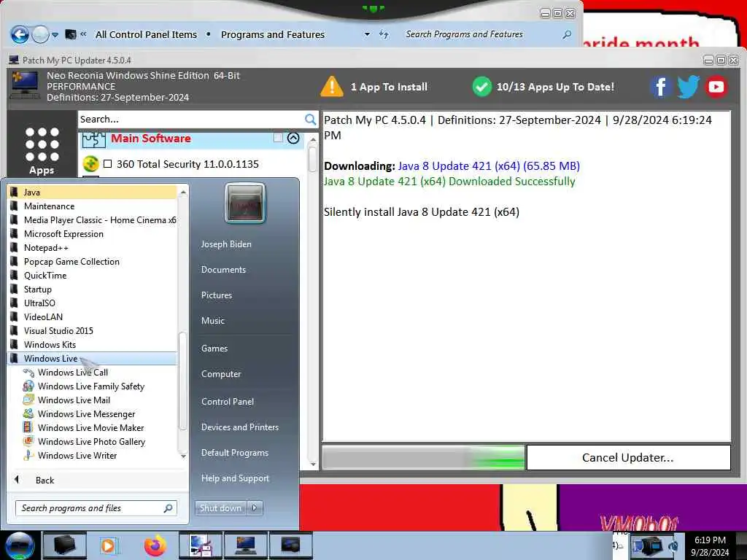This screenshot has height=560, width=747.
Task: Expand the Notepad++ folder
Action: pos(92,248)
